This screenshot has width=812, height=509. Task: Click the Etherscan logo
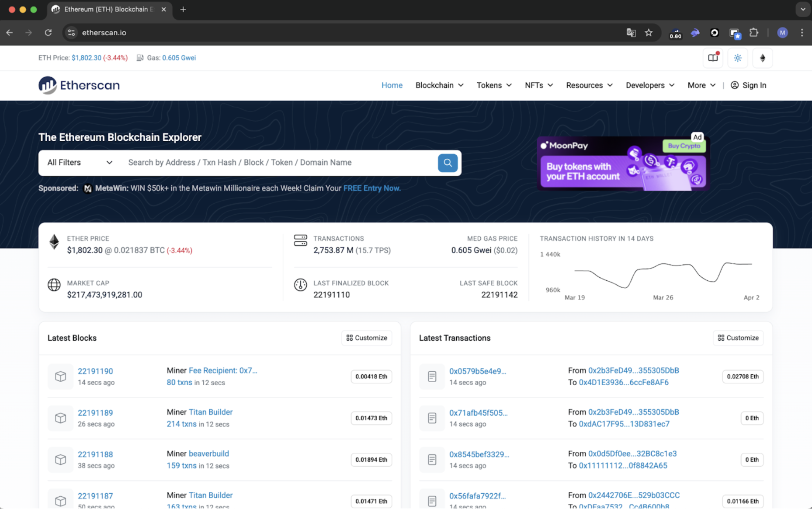click(x=79, y=85)
